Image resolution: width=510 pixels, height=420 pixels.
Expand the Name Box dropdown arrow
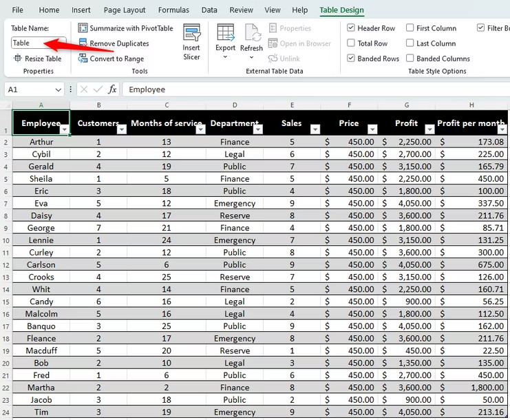pyautogui.click(x=59, y=90)
